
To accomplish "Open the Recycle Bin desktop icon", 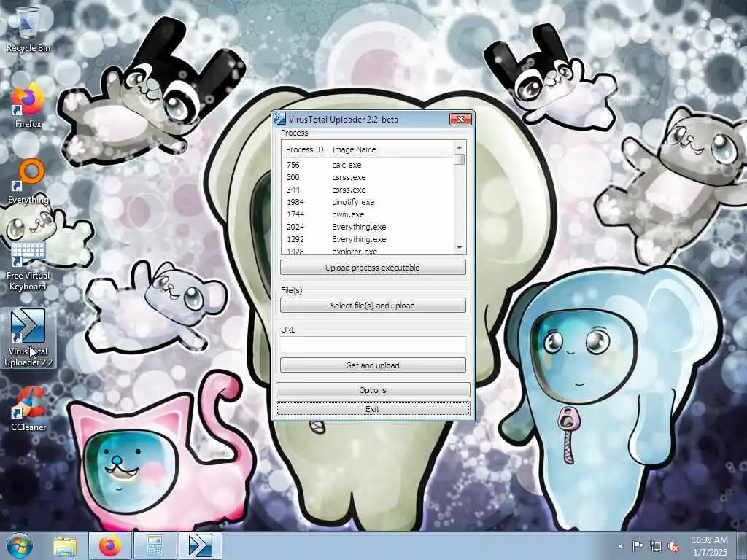I will click(x=28, y=29).
